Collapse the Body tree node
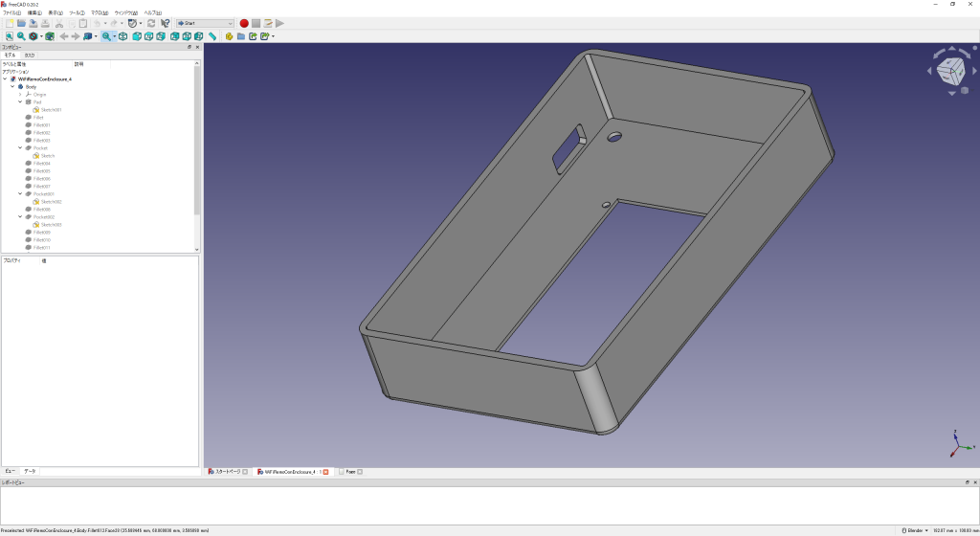 12,87
